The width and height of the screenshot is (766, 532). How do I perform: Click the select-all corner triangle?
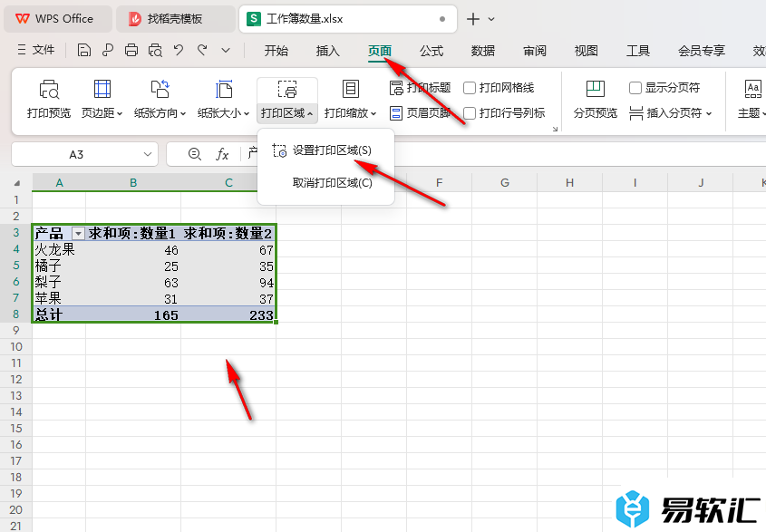[x=17, y=183]
